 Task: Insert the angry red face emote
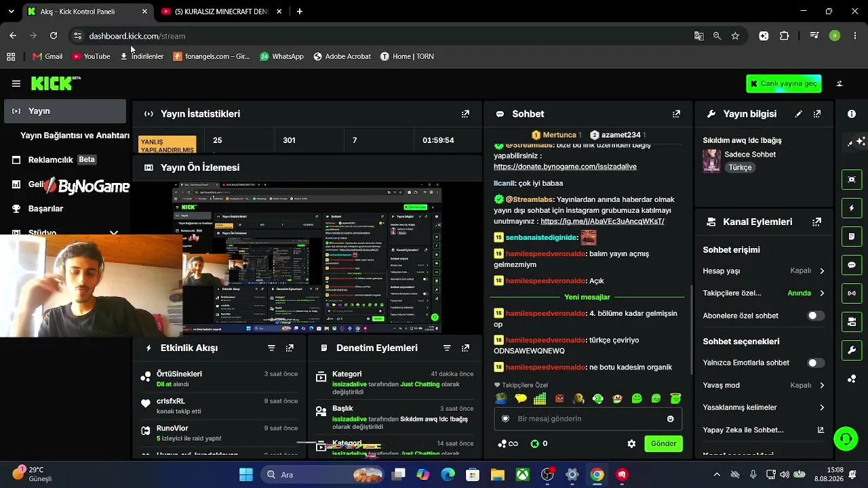tap(559, 399)
